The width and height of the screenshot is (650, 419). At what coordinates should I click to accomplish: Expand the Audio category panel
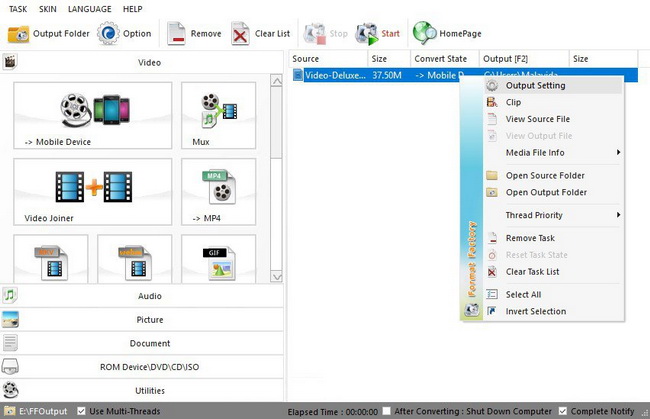[x=148, y=296]
